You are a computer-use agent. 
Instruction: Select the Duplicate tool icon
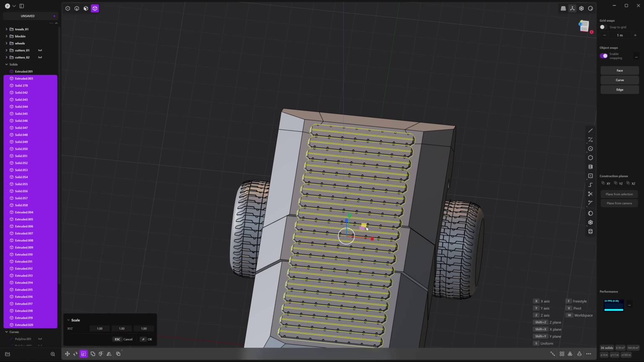point(118,354)
